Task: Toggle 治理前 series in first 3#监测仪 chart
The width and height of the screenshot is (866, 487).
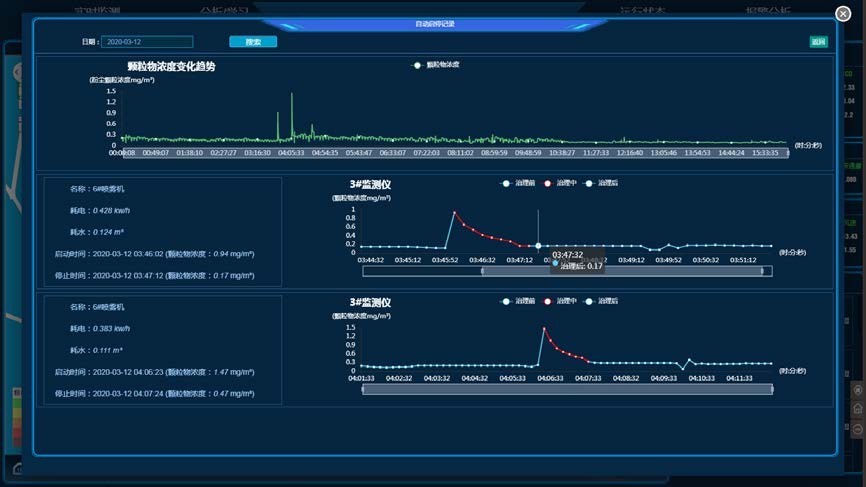Action: (518, 183)
